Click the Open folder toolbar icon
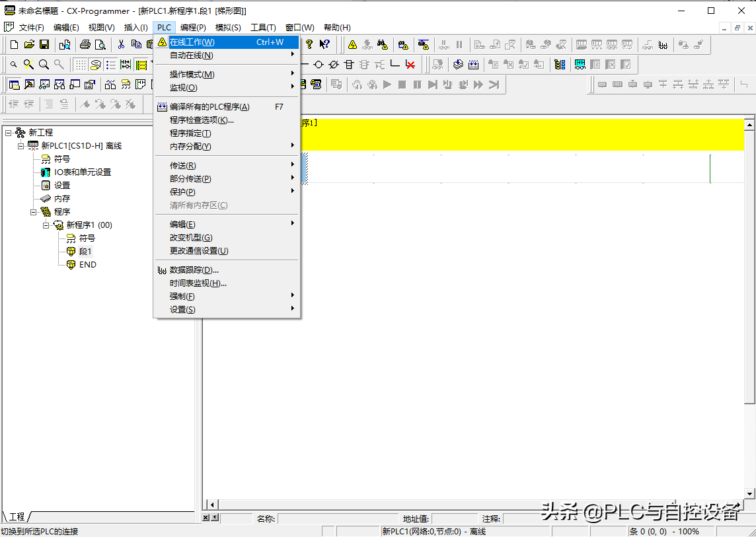Viewport: 756px width, 537px height. (29, 44)
